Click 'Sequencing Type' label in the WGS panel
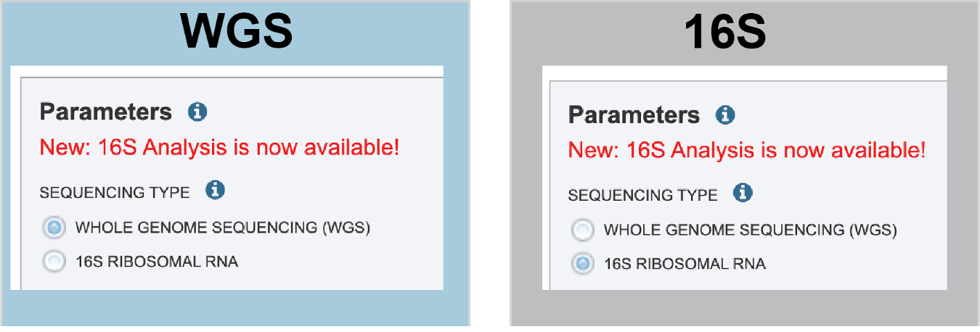980x332 pixels. point(115,192)
